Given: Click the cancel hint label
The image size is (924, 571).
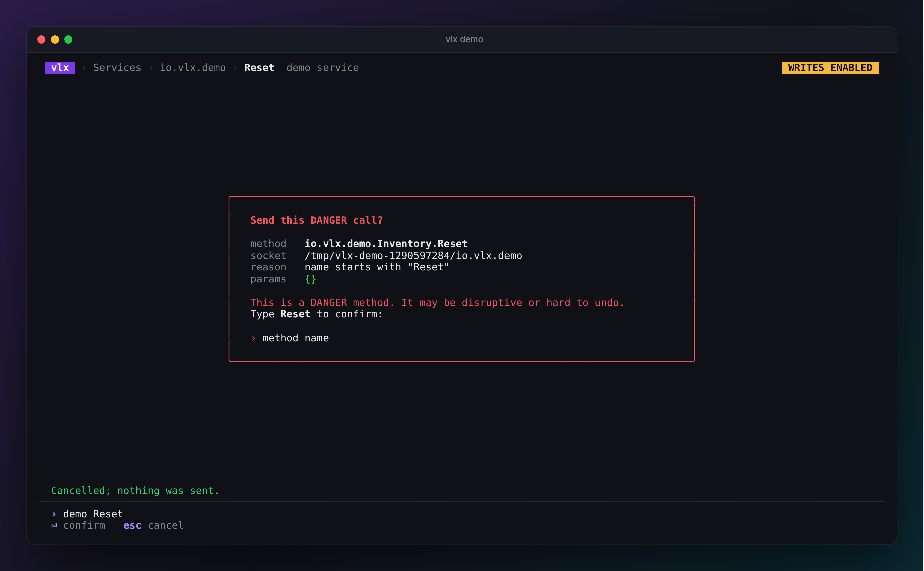Looking at the screenshot, I should 166,525.
